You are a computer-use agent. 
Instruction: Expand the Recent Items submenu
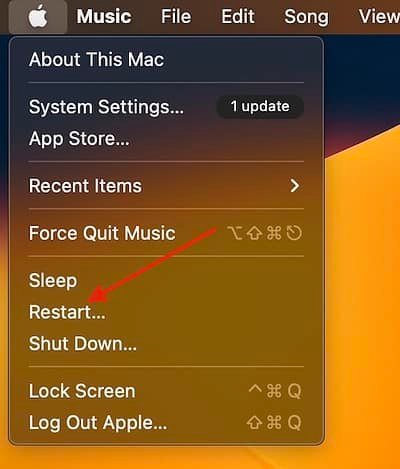pos(166,186)
